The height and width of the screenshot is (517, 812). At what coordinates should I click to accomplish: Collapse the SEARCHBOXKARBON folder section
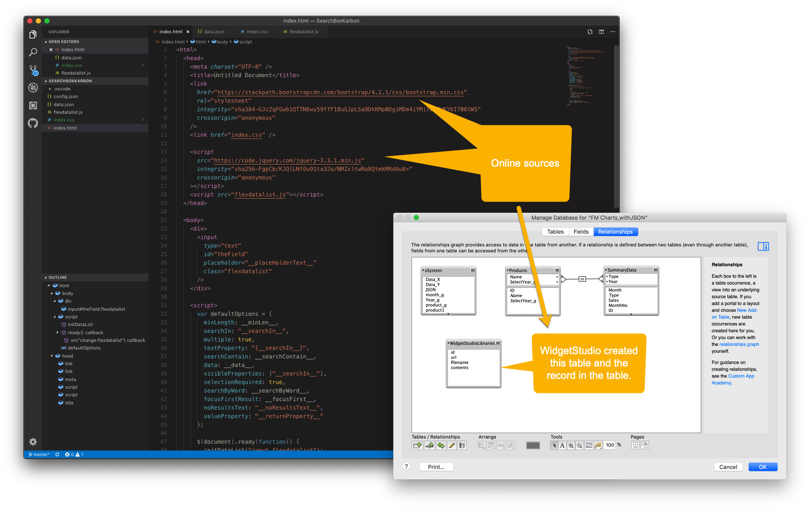coord(46,81)
